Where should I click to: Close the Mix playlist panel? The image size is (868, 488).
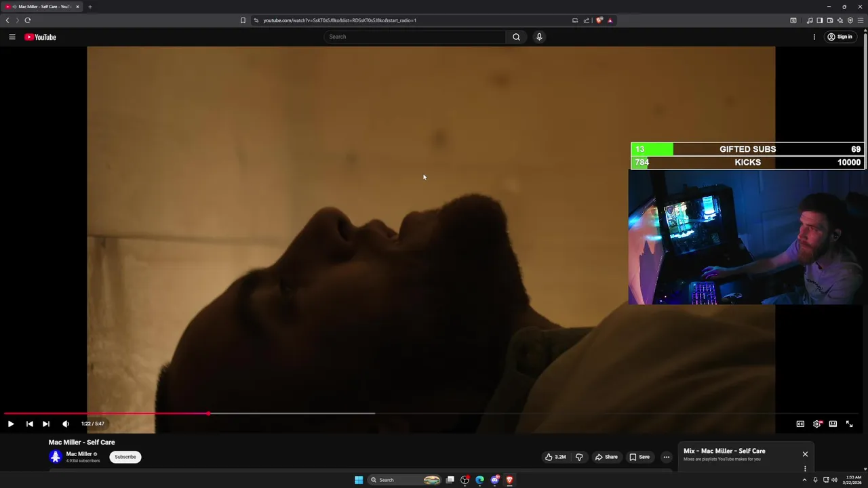(x=805, y=454)
